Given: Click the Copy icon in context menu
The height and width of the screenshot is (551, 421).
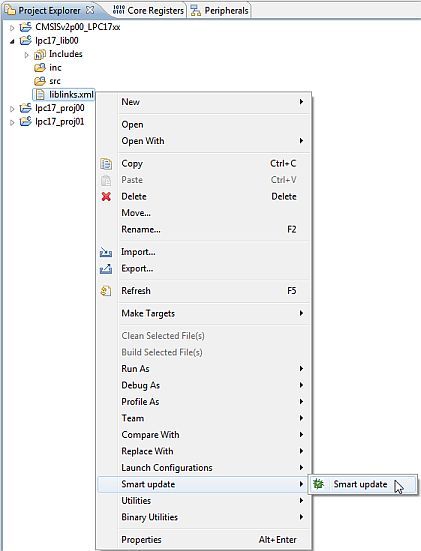Looking at the screenshot, I should (106, 164).
